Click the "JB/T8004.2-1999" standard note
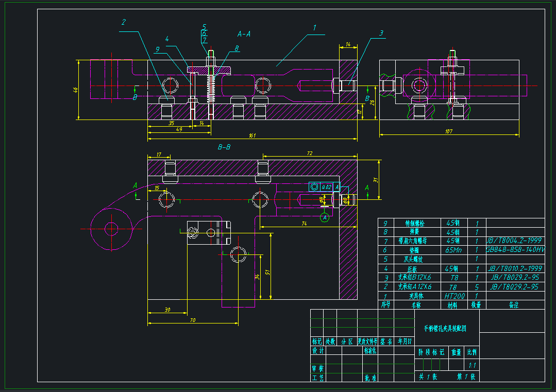 [x=514, y=241]
